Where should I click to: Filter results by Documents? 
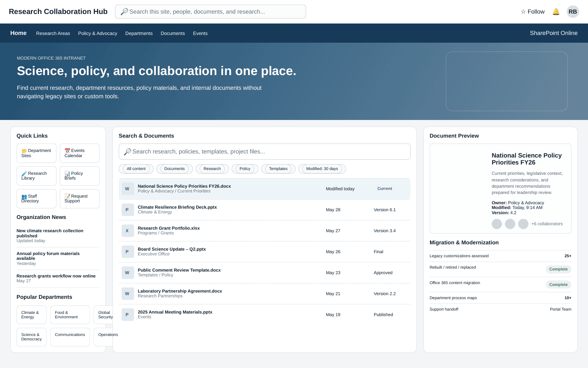coord(175,169)
